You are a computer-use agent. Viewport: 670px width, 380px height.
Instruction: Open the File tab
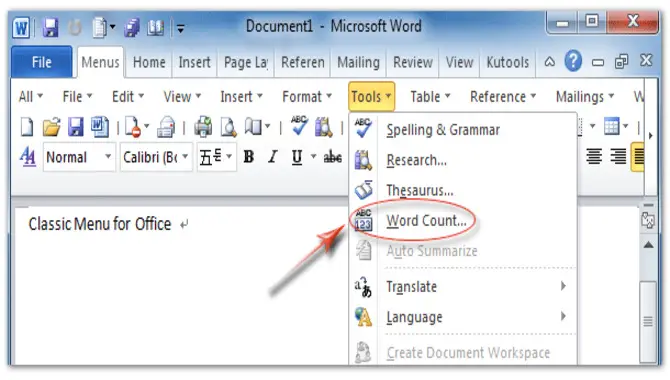(41, 62)
